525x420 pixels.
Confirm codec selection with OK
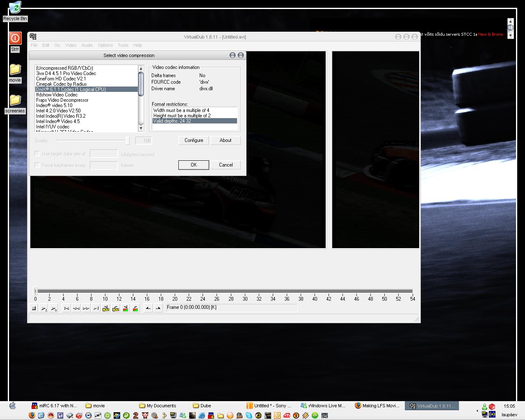click(194, 165)
